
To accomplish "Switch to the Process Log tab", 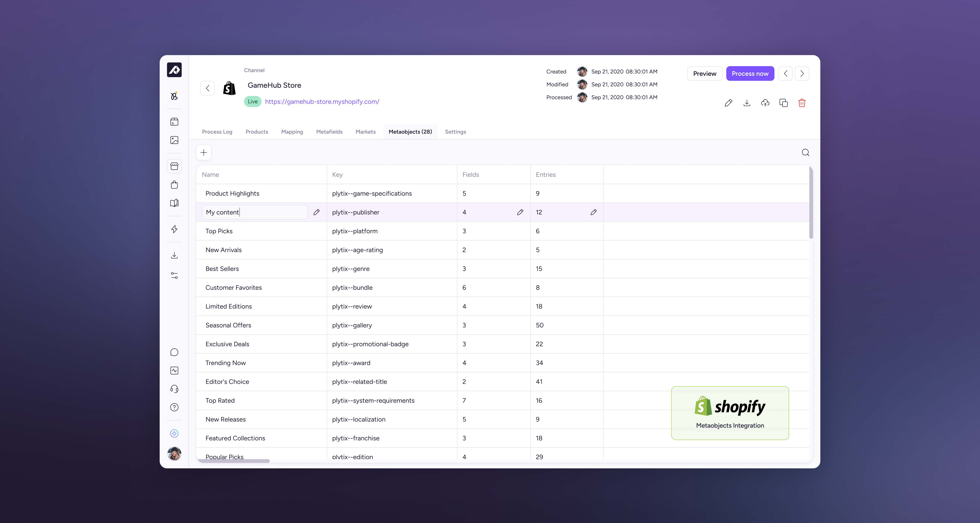I will pos(217,132).
